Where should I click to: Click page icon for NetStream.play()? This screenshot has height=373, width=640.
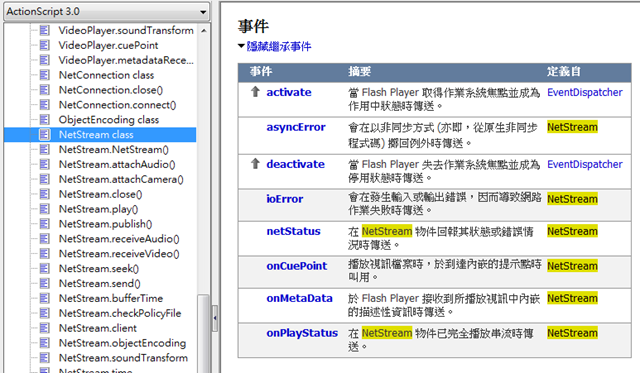tap(44, 209)
